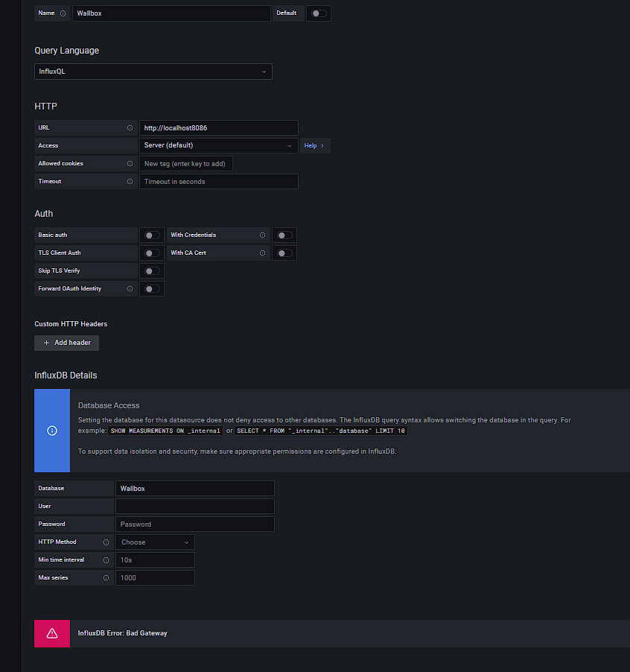Click into the Password input field
Image resolution: width=630 pixels, height=672 pixels.
tap(195, 524)
